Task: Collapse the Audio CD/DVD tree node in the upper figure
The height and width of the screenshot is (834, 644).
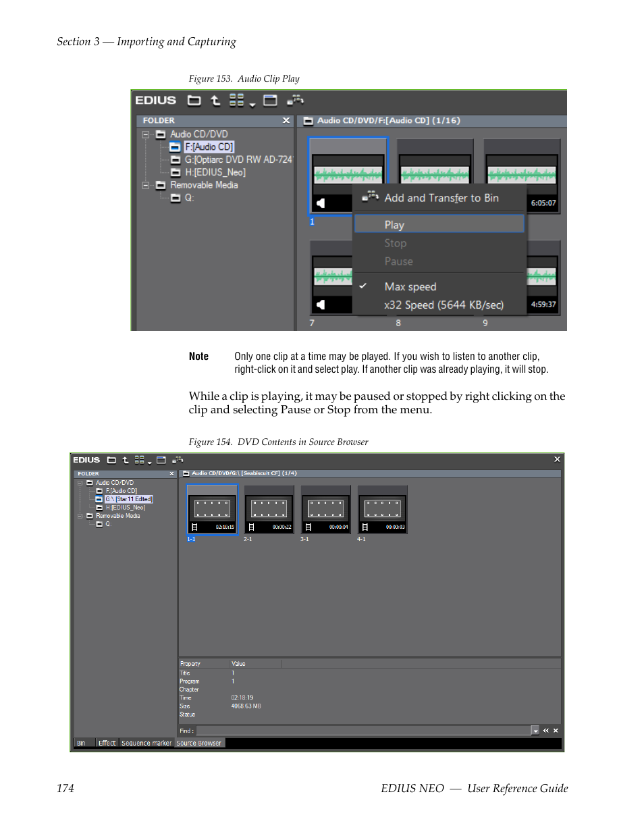Action: click(x=145, y=134)
